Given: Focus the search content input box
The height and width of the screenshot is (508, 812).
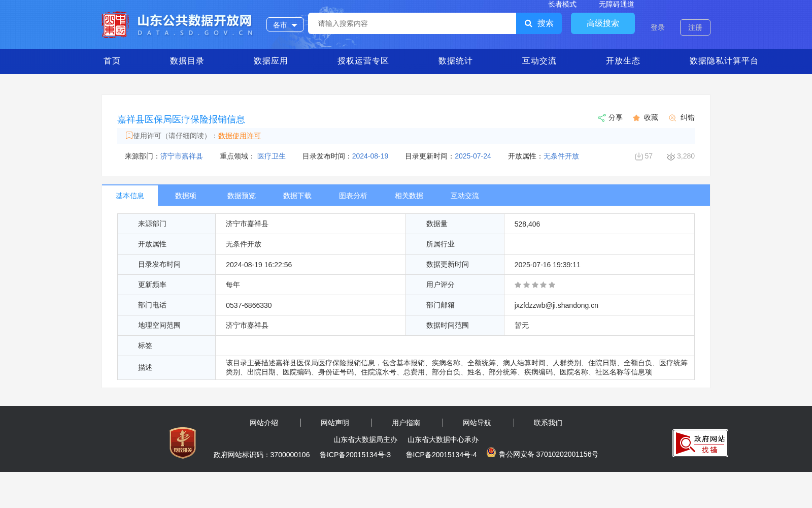Looking at the screenshot, I should [x=412, y=23].
